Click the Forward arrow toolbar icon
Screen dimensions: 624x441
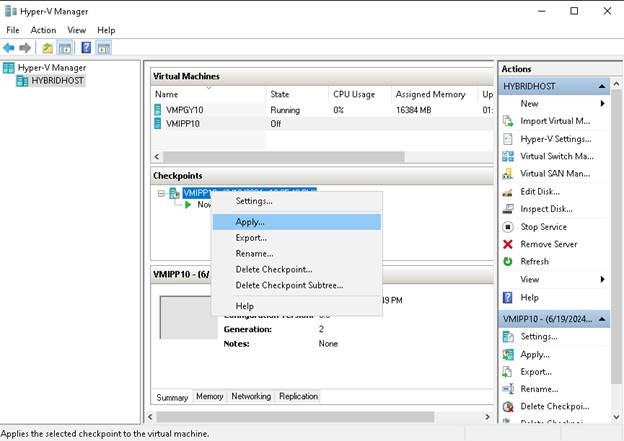[x=25, y=48]
